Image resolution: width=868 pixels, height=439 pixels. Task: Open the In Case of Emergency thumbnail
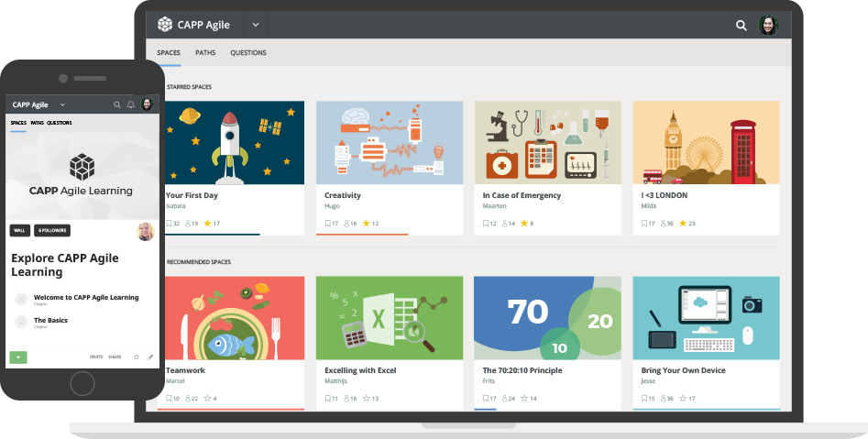547,142
